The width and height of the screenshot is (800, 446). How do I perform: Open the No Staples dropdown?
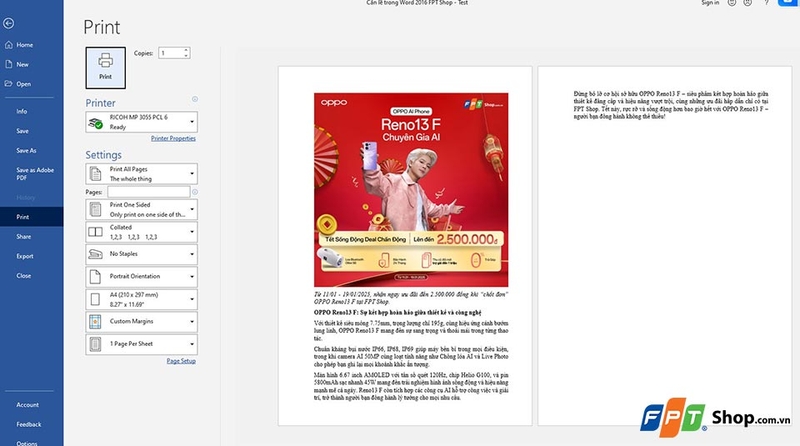pyautogui.click(x=141, y=254)
